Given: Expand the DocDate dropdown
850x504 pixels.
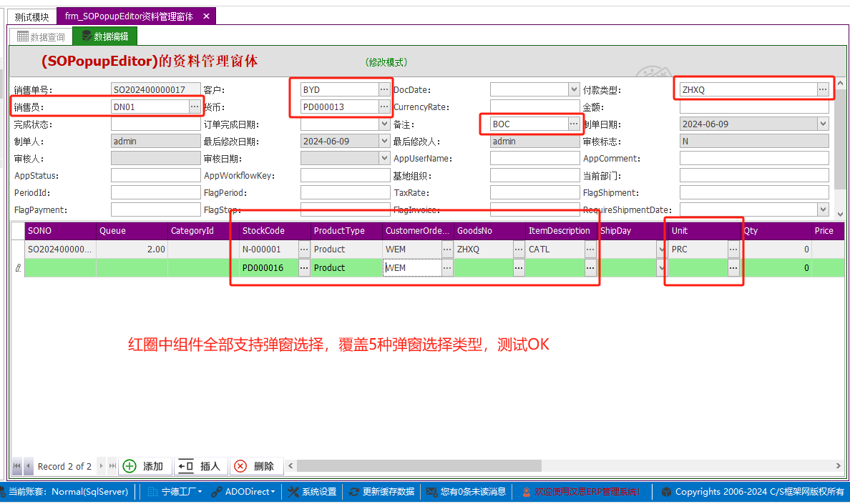Looking at the screenshot, I should click(574, 89).
